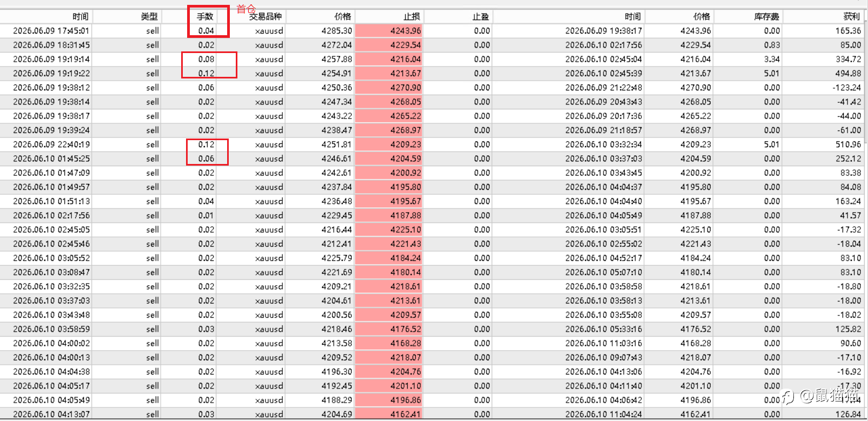Click open time 2026.06.10 01:49:57
The image size is (868, 421).
(51, 187)
